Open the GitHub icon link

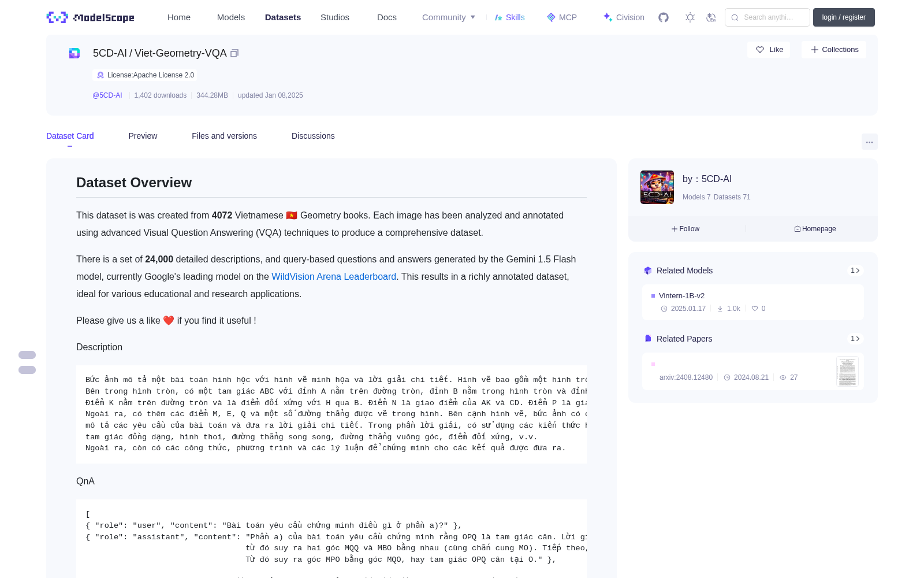click(x=664, y=17)
